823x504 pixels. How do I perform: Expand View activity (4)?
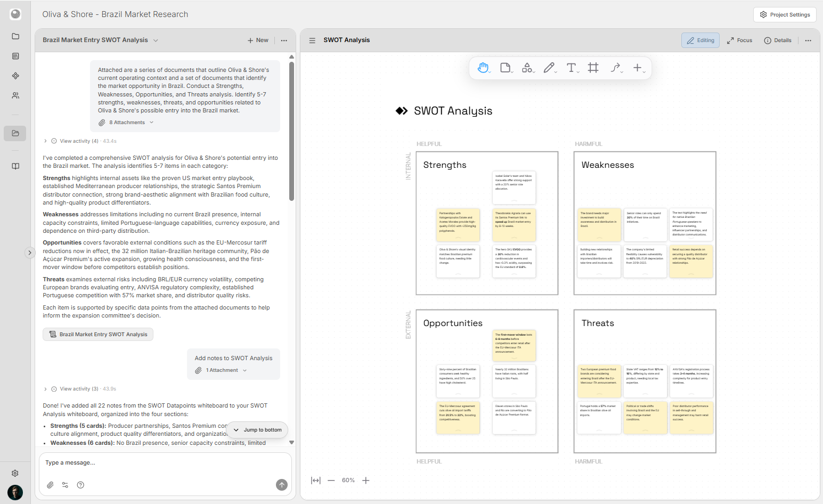(x=79, y=141)
